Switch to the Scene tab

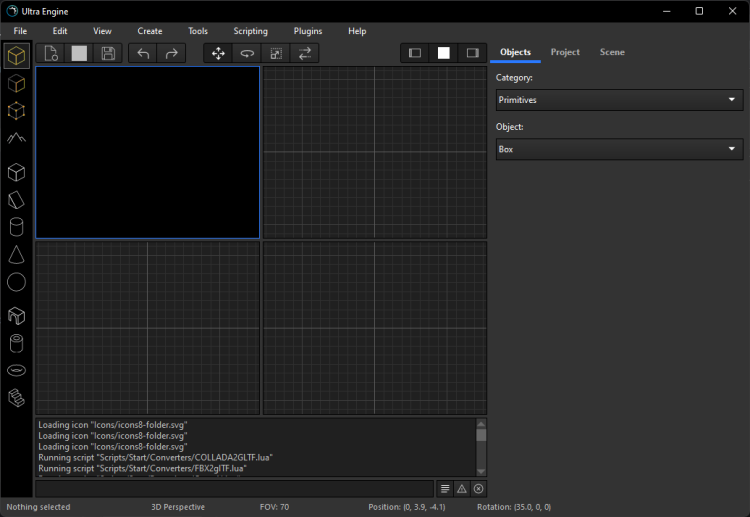[612, 52]
